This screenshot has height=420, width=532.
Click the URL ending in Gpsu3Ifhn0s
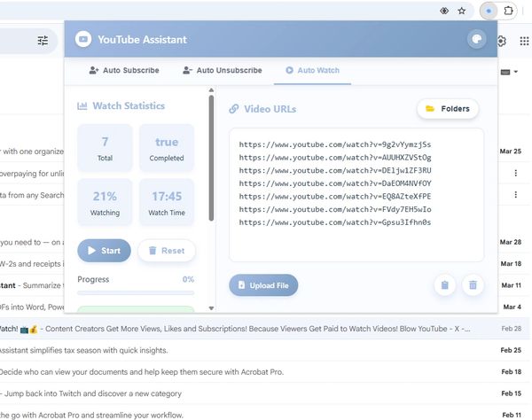point(335,222)
